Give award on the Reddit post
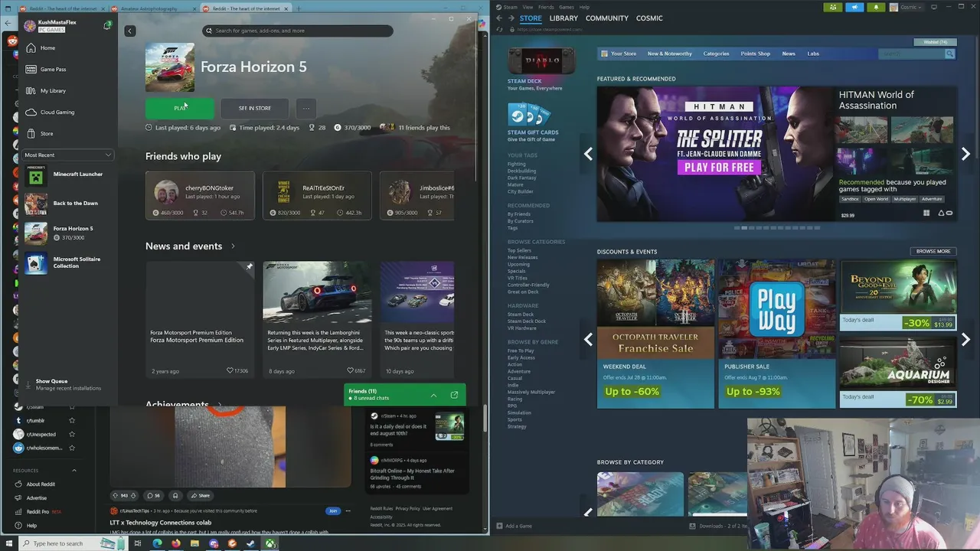Image resolution: width=980 pixels, height=551 pixels. click(175, 495)
